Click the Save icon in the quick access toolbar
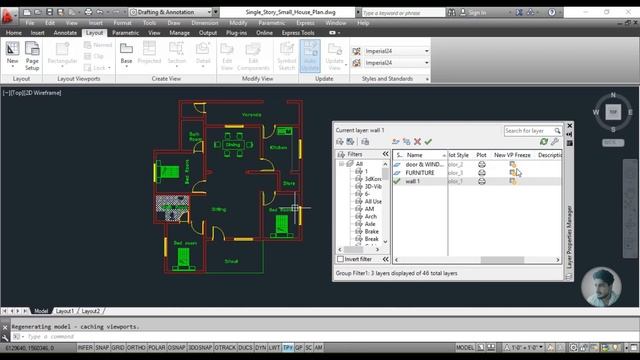Image resolution: width=640 pixels, height=360 pixels. (49, 12)
